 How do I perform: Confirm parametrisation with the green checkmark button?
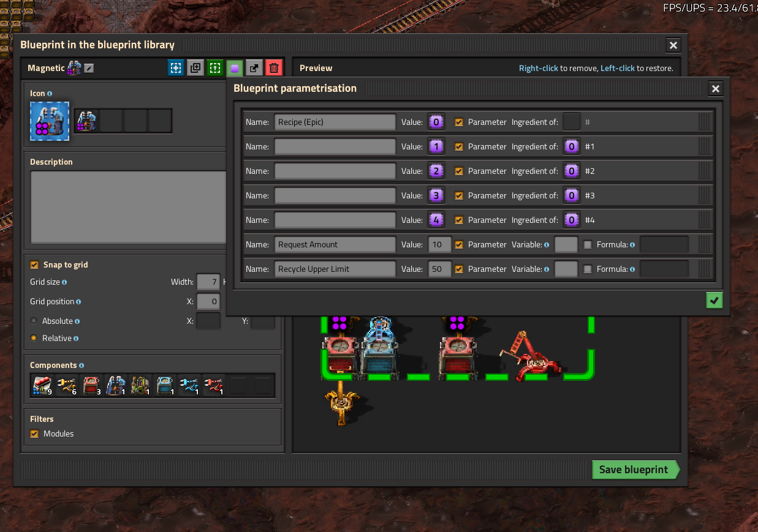714,301
